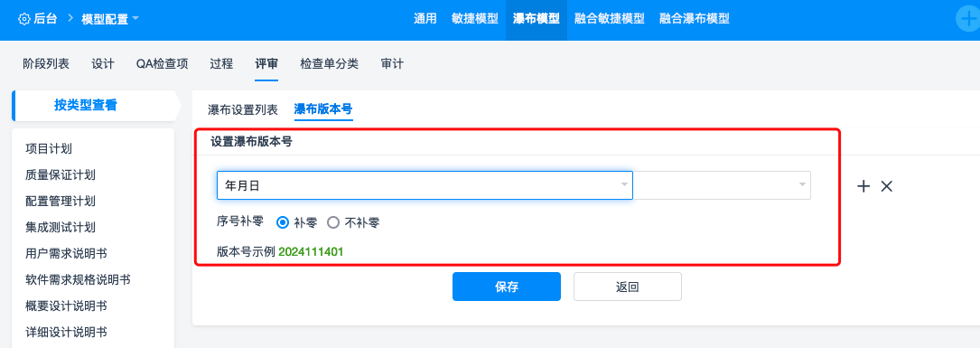
Task: Open the empty second dropdown
Action: [722, 185]
